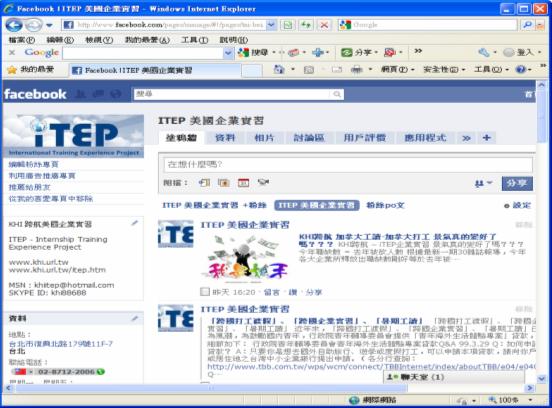The image size is (552, 408).
Task: Switch to the 討論區 discussions tab
Action: click(x=309, y=138)
